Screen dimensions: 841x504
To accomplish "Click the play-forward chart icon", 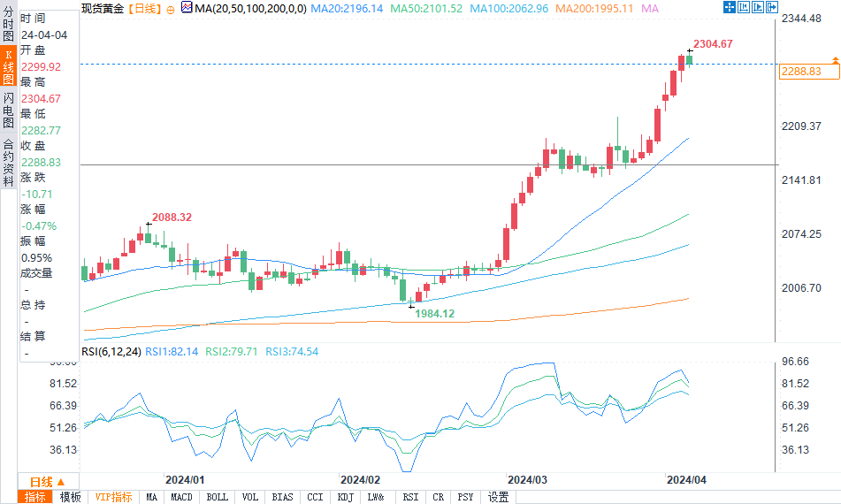I will point(757,7).
